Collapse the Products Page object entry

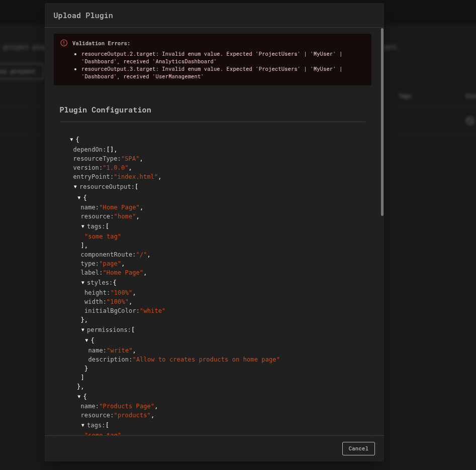click(x=79, y=396)
